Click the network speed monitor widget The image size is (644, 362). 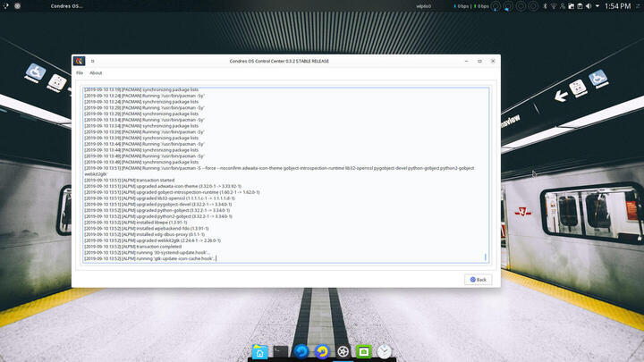(x=471, y=6)
